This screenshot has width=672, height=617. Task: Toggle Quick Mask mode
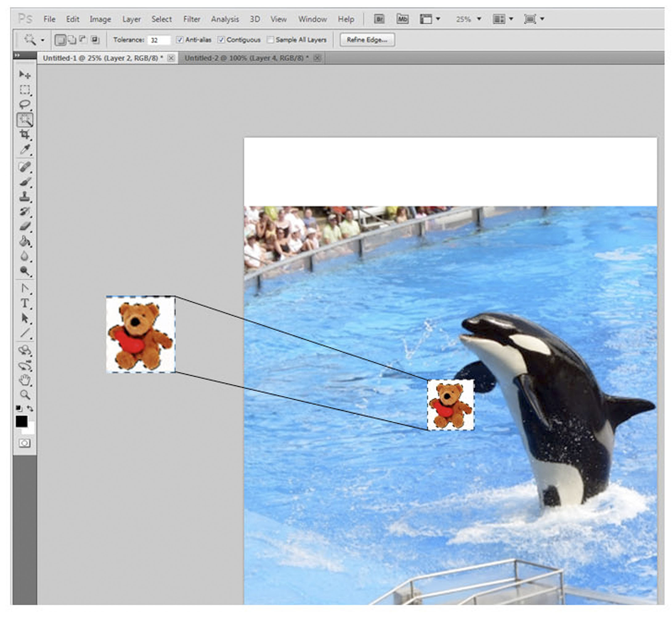tap(24, 443)
